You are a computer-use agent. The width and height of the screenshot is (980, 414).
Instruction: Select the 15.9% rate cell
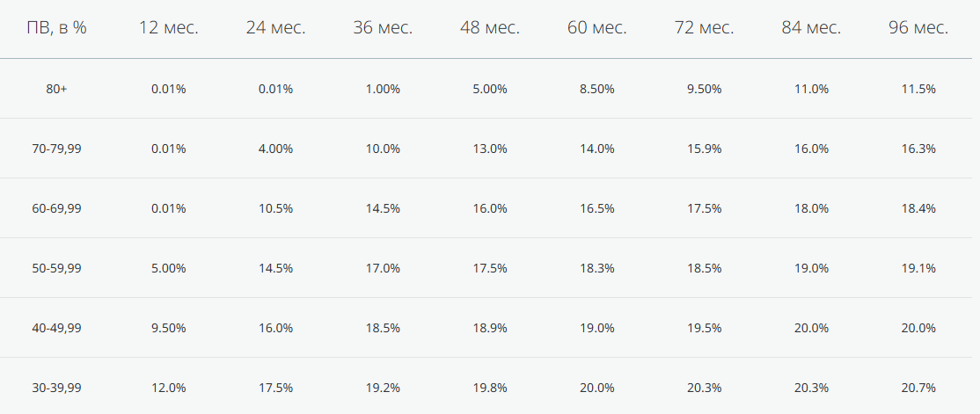coord(705,149)
